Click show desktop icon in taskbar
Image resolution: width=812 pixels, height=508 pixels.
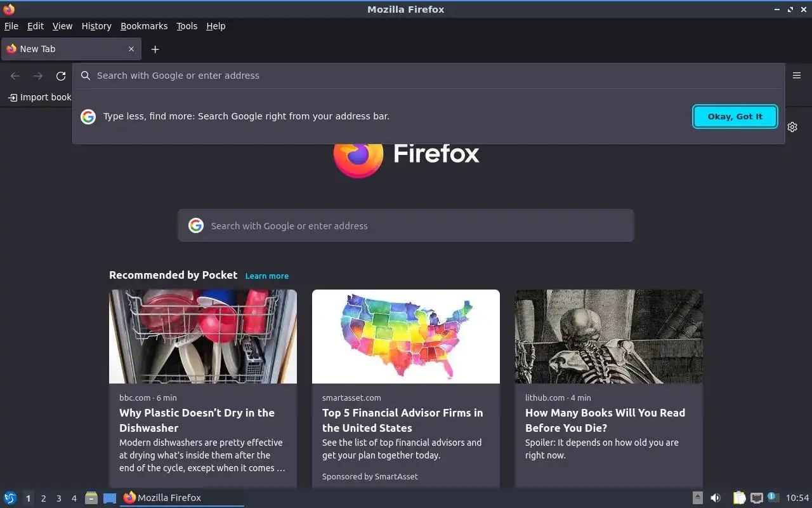pos(110,498)
